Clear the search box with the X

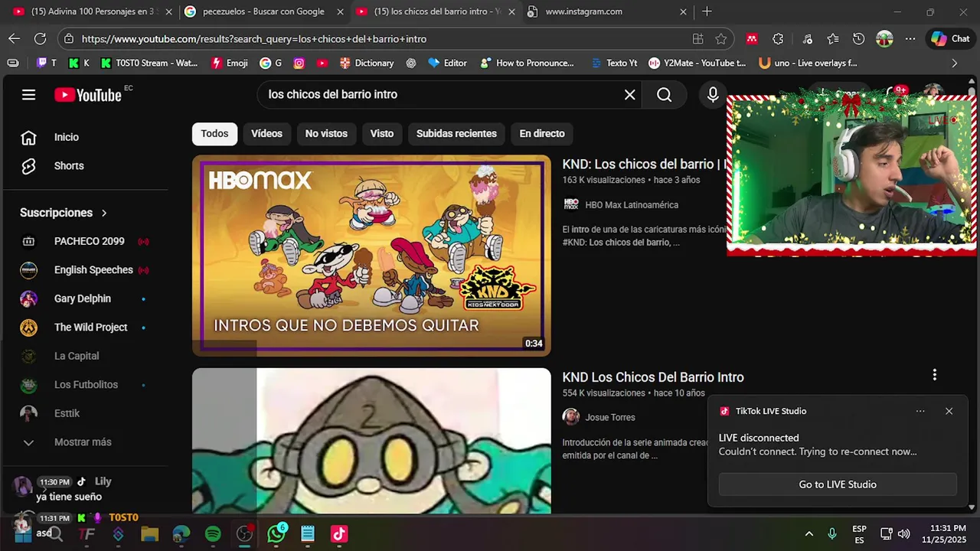point(629,95)
